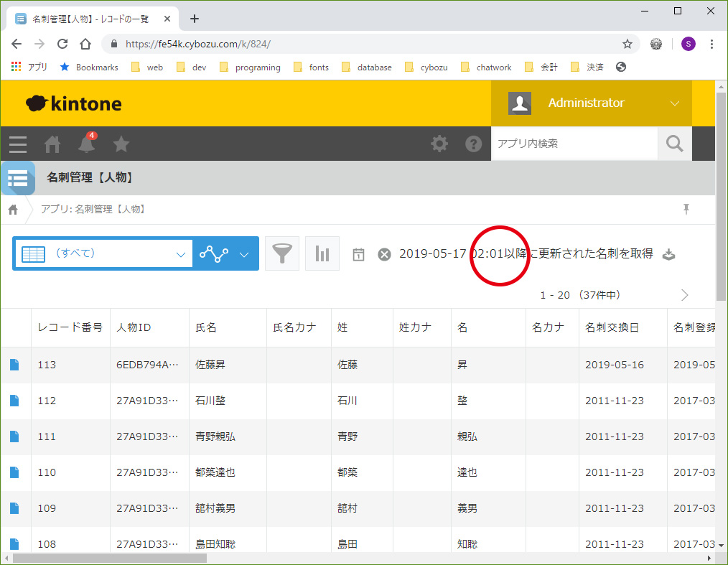Open the kintone help question icon
Viewport: 728px width, 565px height.
click(474, 144)
